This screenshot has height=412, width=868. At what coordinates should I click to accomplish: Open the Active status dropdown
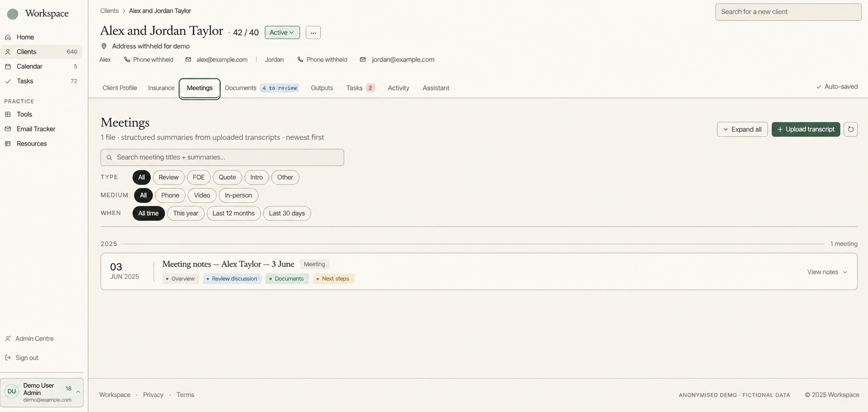coord(282,32)
